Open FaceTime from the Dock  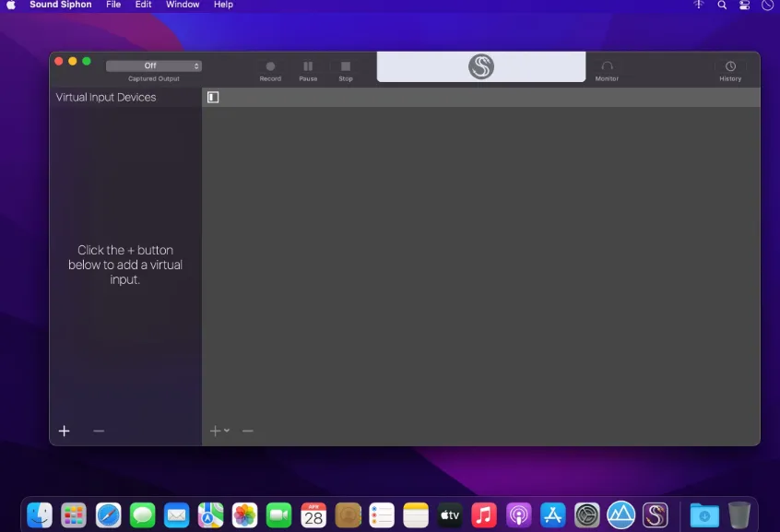[x=279, y=515]
